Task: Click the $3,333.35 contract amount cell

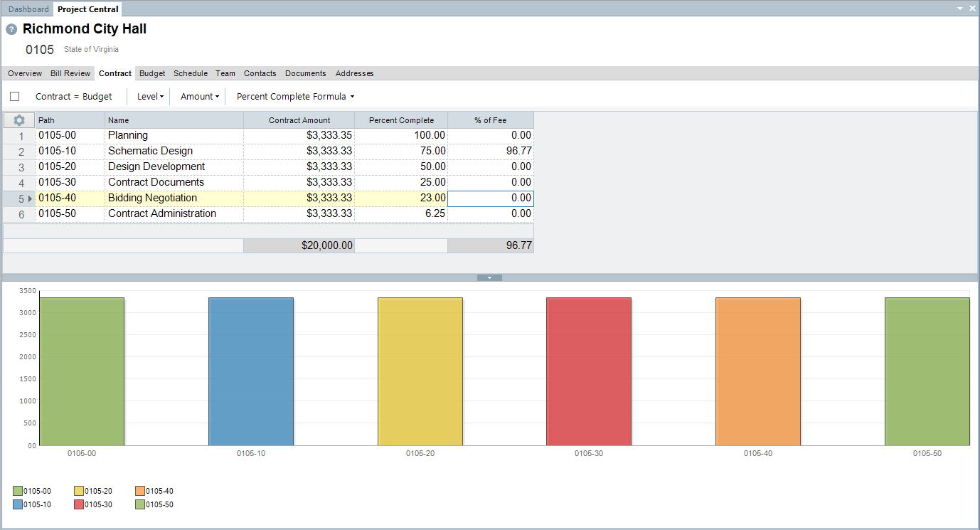Action: (299, 136)
